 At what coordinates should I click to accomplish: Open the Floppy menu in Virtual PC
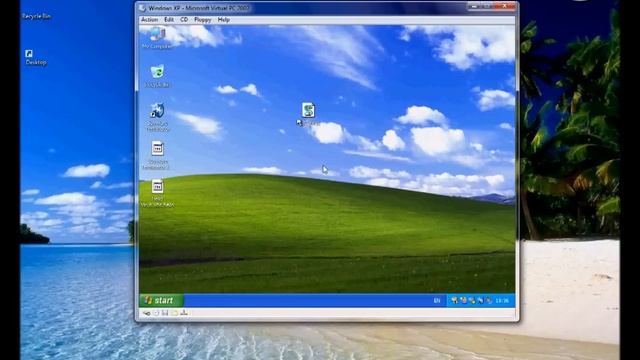coord(202,20)
